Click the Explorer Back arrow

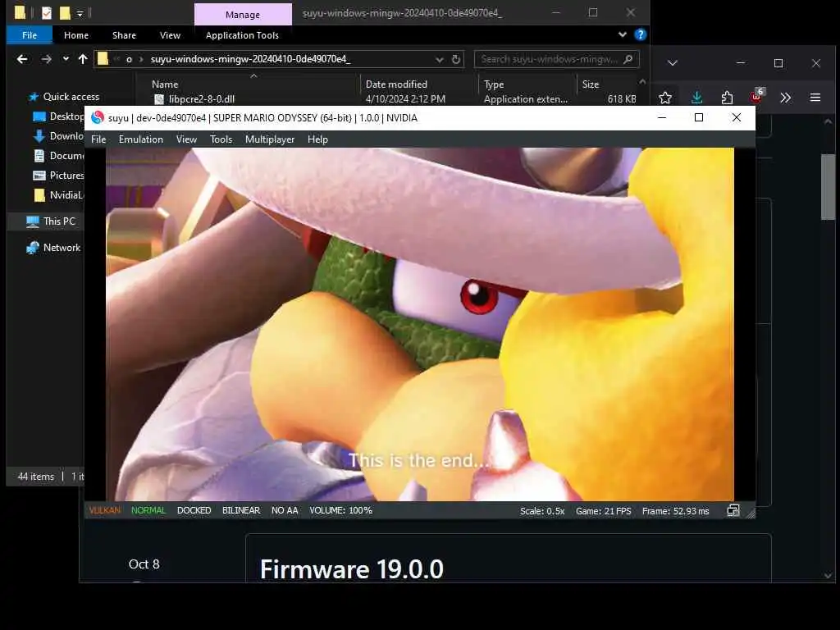pos(22,59)
